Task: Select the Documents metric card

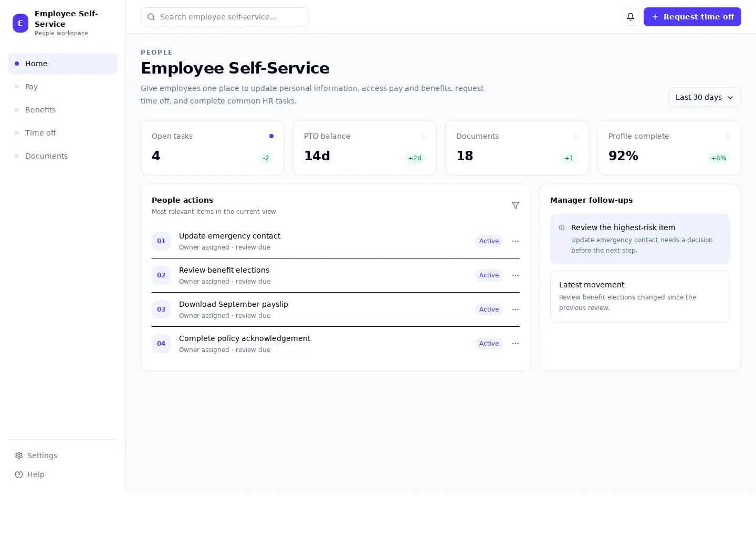Action: (517, 148)
